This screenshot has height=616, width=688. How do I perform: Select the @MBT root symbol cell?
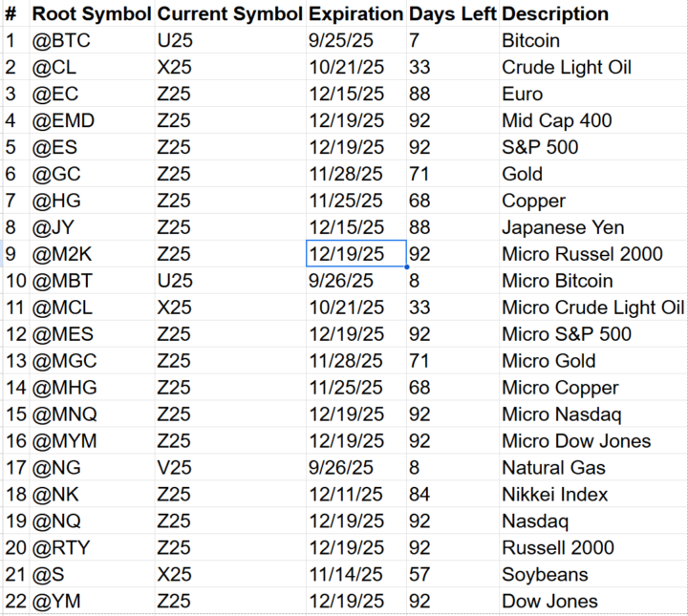tap(92, 281)
